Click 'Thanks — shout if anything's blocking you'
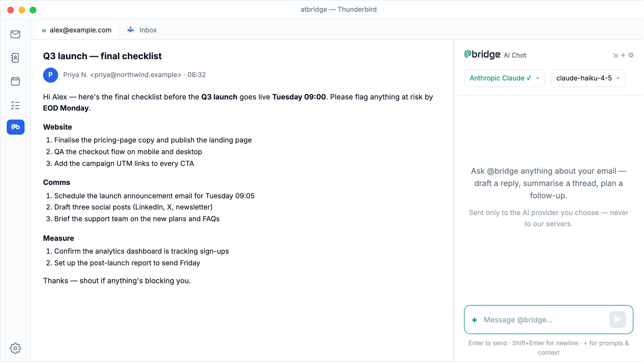 pos(117,281)
